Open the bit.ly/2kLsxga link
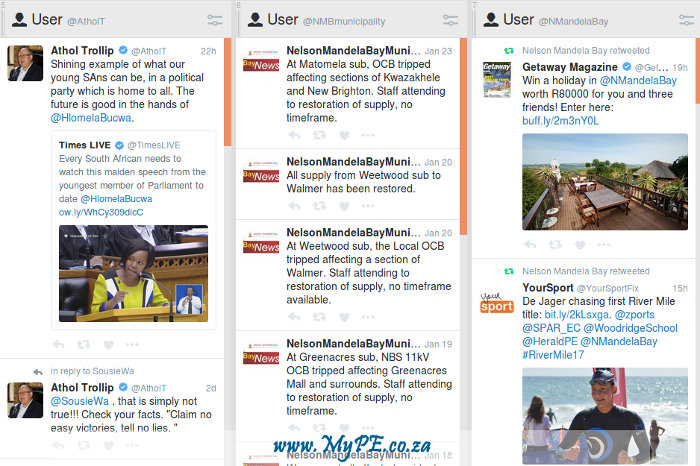 [577, 315]
